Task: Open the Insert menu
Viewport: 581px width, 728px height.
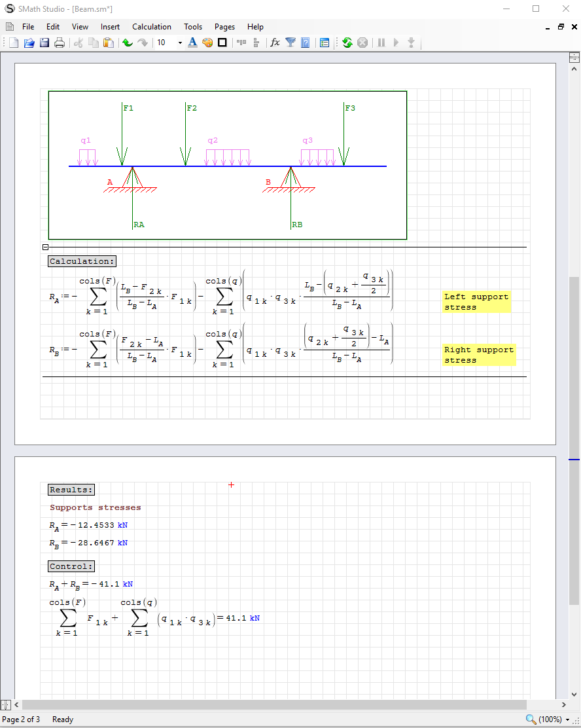Action: [x=110, y=27]
